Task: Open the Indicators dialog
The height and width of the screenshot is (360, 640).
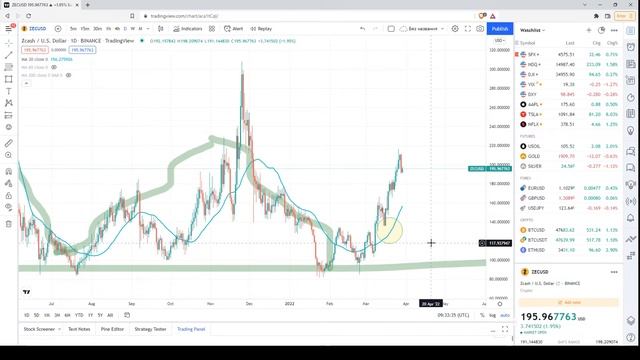Action: (188, 29)
